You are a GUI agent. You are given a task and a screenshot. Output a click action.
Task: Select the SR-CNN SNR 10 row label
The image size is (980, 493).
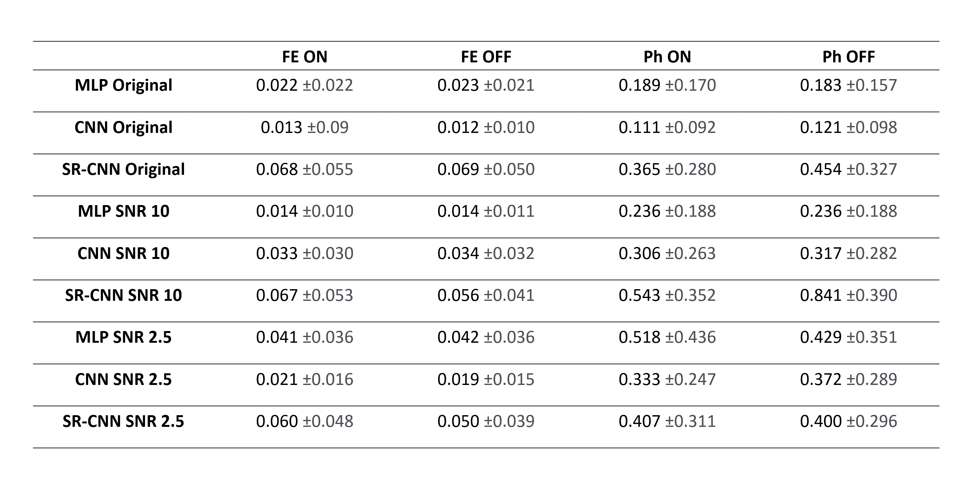pos(123,295)
